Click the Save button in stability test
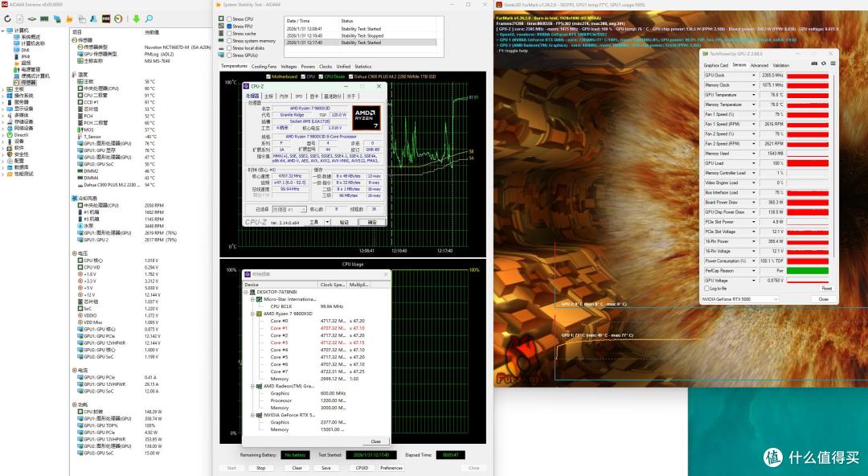 coord(326,468)
